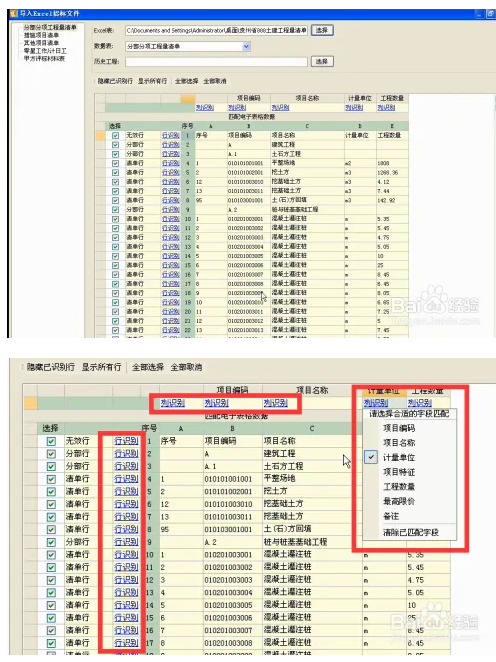
Task: Click 全部选择 in the upper screenshot toolbar
Action: point(186,81)
